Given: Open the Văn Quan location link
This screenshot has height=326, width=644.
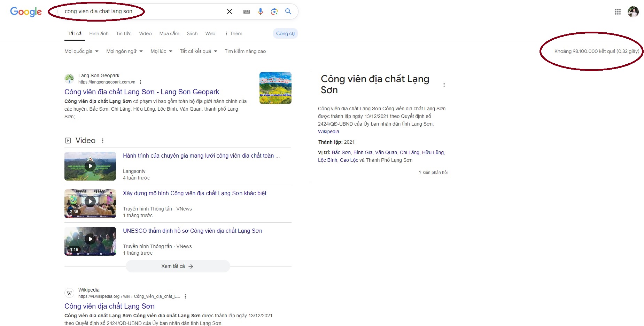Looking at the screenshot, I should pyautogui.click(x=386, y=152).
